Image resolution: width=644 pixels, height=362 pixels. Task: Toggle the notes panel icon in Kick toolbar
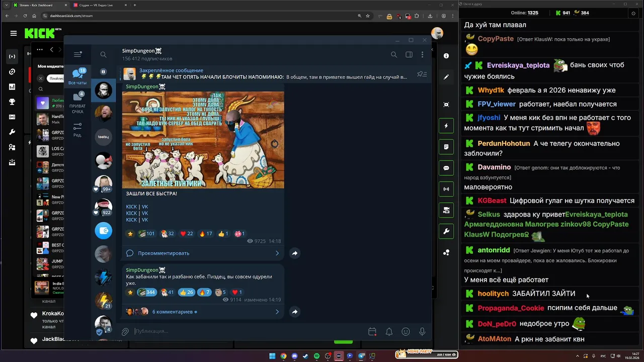click(x=446, y=147)
